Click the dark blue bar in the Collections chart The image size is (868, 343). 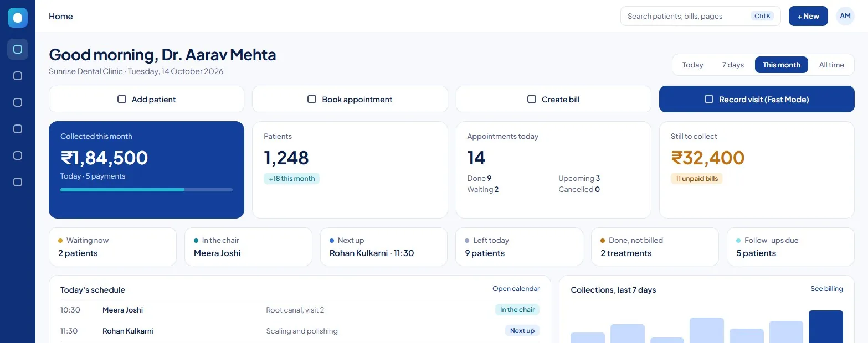pyautogui.click(x=825, y=326)
